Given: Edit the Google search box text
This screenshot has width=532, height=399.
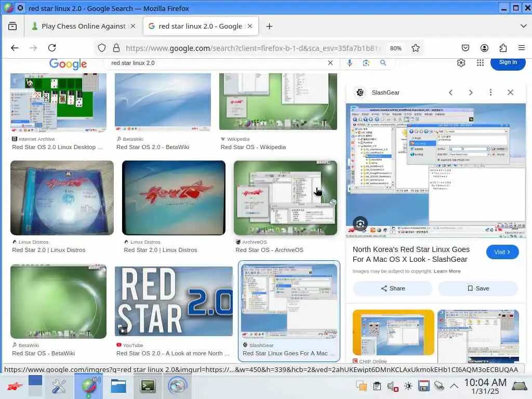Looking at the screenshot, I should [x=217, y=63].
